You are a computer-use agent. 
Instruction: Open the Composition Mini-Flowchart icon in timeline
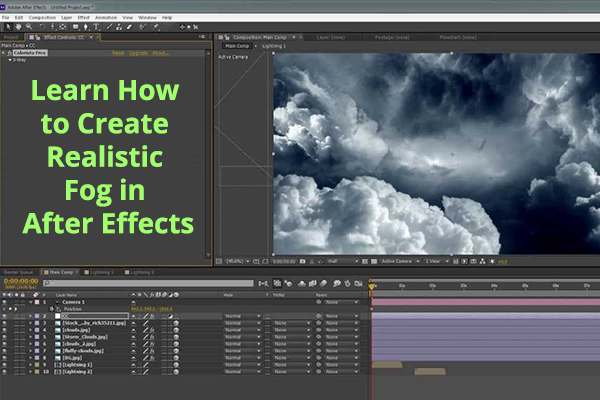coord(263,284)
